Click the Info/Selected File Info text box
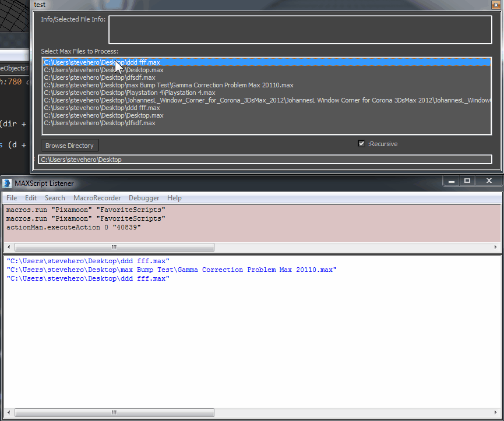 [300, 30]
